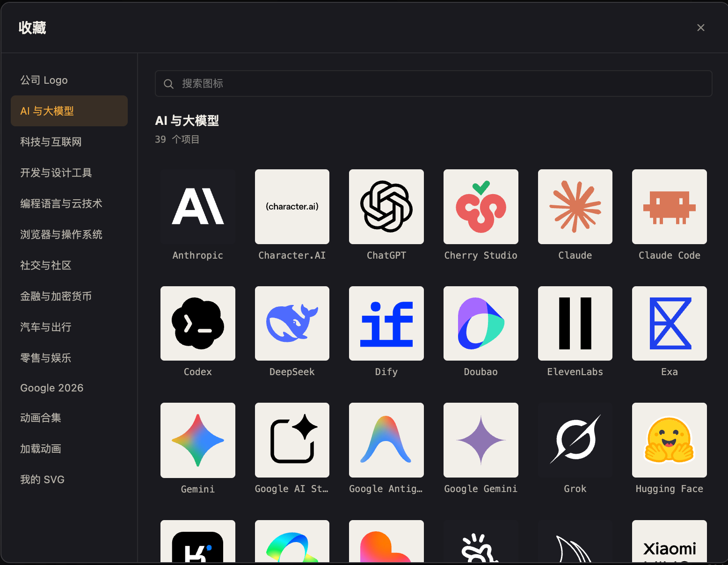Click the Grok logo icon

tap(575, 440)
